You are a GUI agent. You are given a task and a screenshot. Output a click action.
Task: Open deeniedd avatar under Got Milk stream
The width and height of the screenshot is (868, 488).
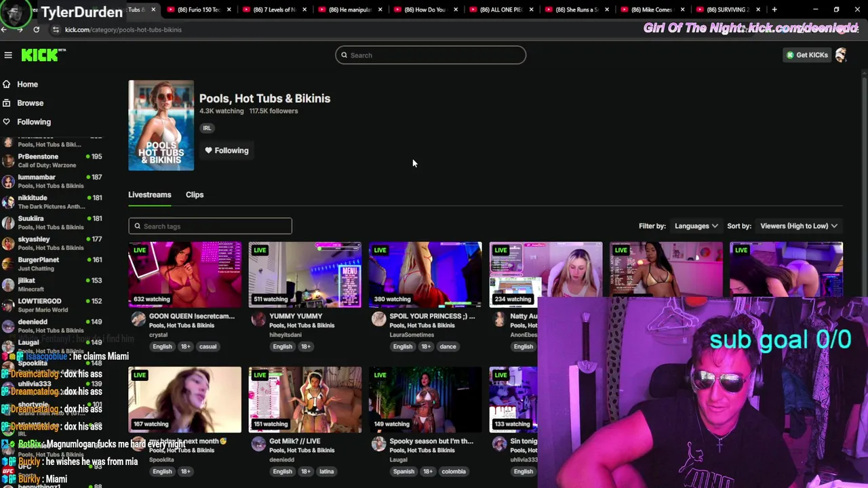(258, 444)
